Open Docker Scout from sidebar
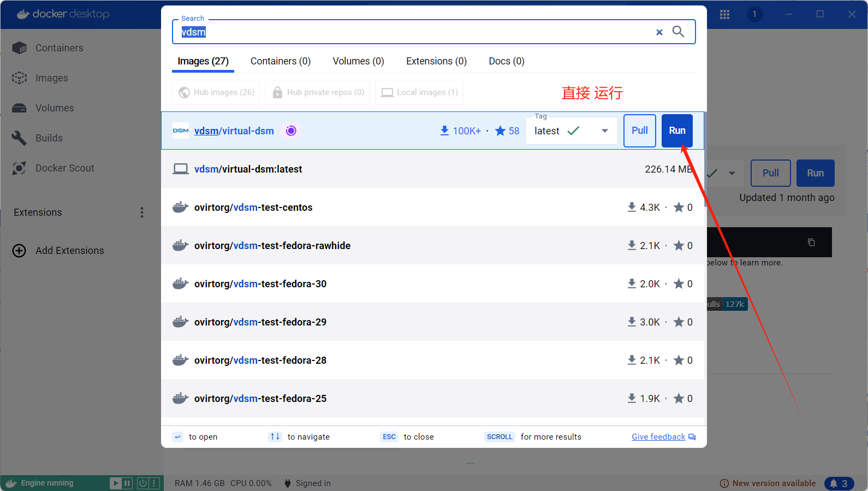This screenshot has width=868, height=491. pos(64,168)
